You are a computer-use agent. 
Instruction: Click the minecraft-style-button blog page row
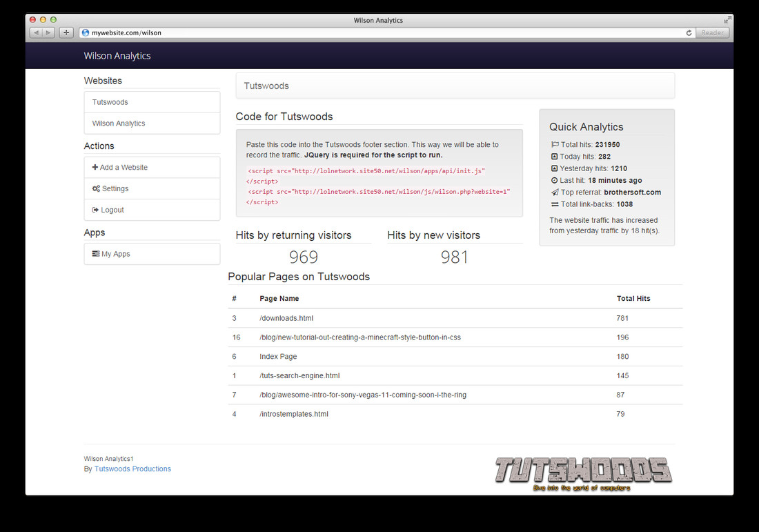[455, 337]
